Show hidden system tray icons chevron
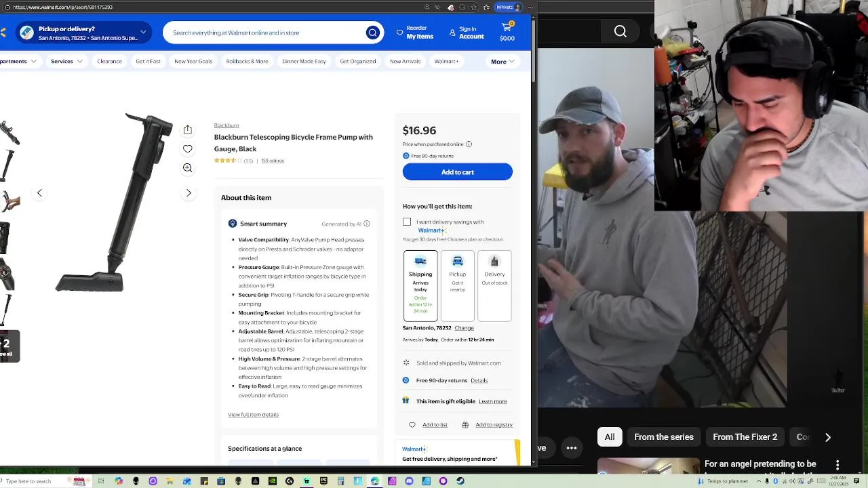 pos(758,481)
